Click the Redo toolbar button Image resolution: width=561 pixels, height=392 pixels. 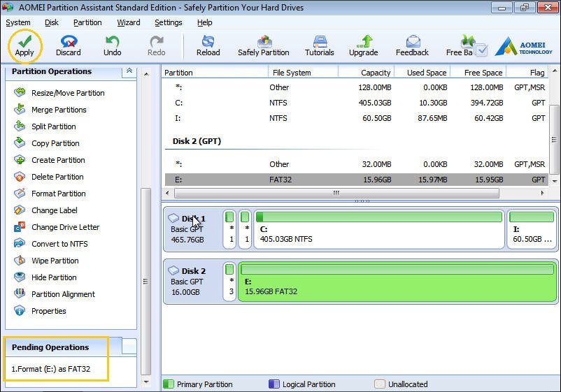pos(157,46)
